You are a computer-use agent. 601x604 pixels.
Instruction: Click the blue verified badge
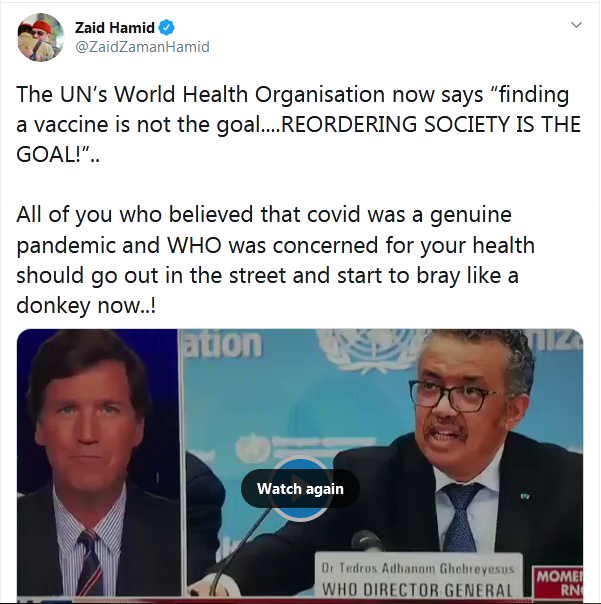166,27
